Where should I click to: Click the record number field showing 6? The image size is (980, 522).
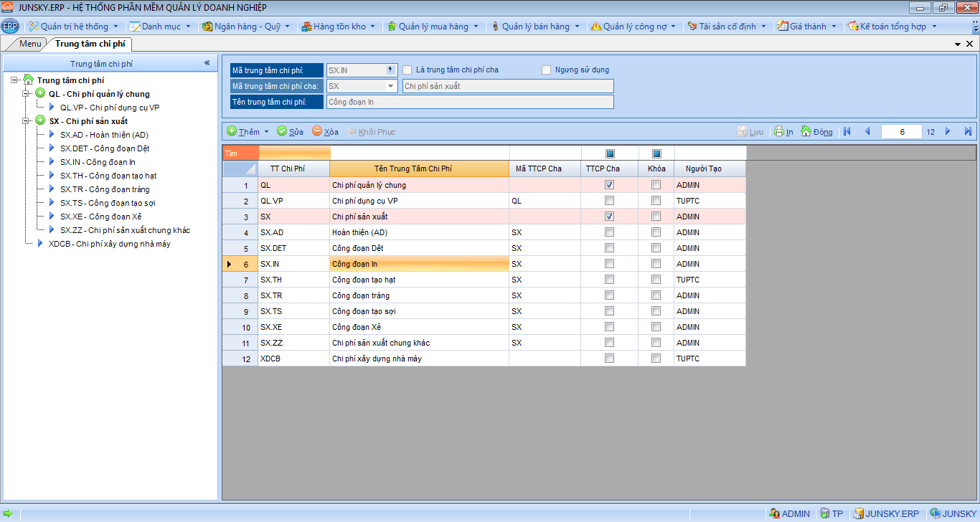point(901,132)
